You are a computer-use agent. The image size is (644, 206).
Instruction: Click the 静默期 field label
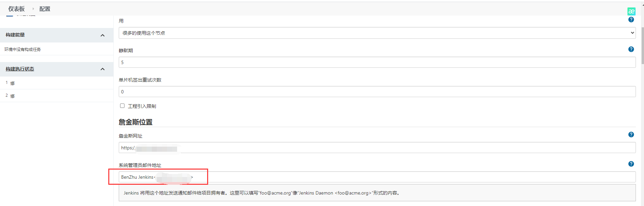[126, 51]
